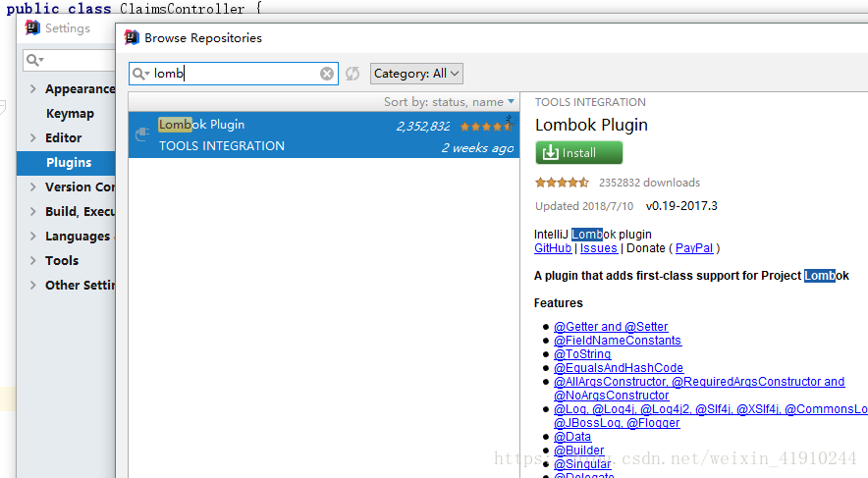Click the "v0.19-2017.3" version text
The height and width of the screenshot is (478, 868).
tap(681, 206)
